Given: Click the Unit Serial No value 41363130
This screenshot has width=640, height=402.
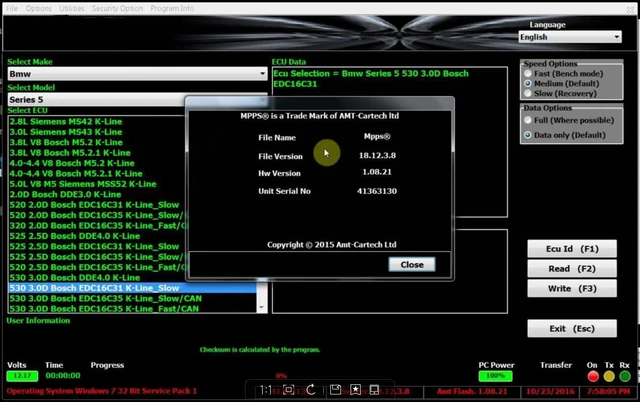Looking at the screenshot, I should click(377, 191).
